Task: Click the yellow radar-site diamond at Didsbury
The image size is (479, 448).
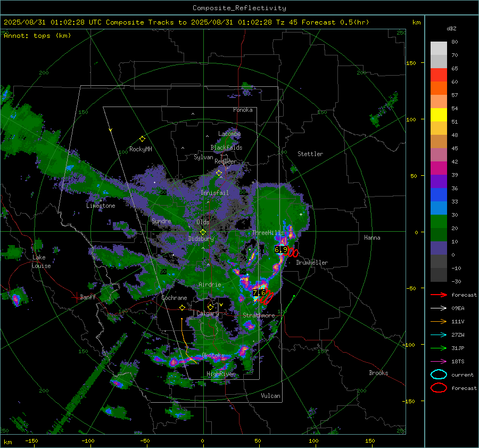Action: (203, 232)
